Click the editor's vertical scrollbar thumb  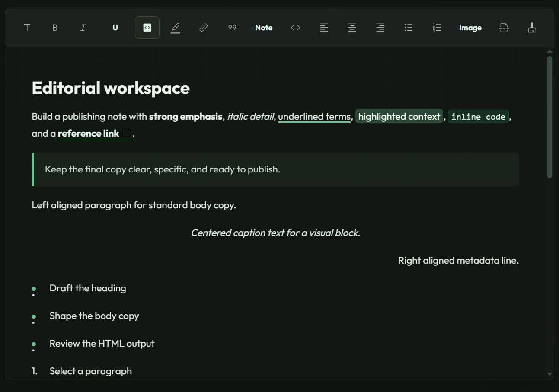tap(549, 117)
